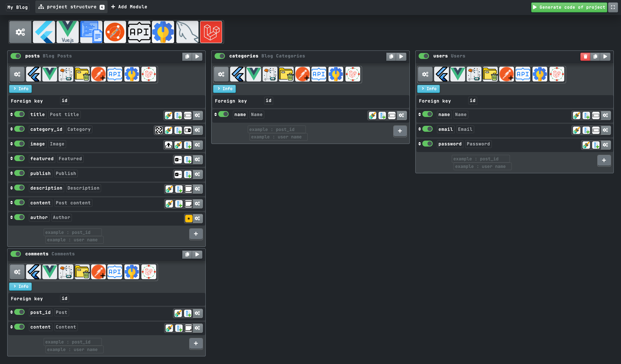This screenshot has height=364, width=621.
Task: Click the password field name in users
Action: click(x=450, y=144)
